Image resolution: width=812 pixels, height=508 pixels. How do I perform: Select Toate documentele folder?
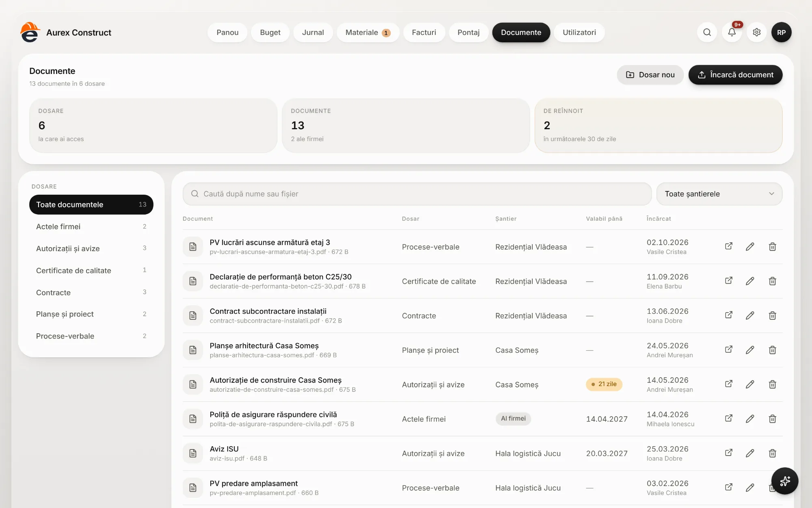pyautogui.click(x=91, y=204)
